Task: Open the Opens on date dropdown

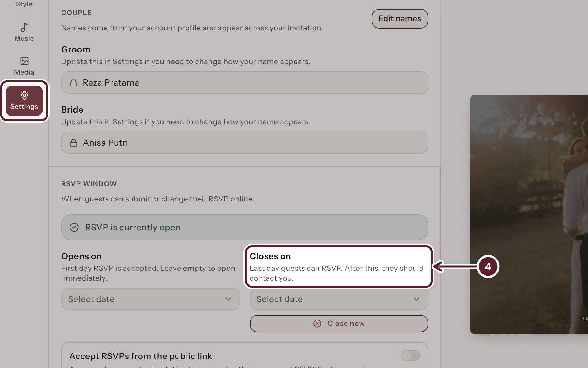Action: (x=150, y=299)
